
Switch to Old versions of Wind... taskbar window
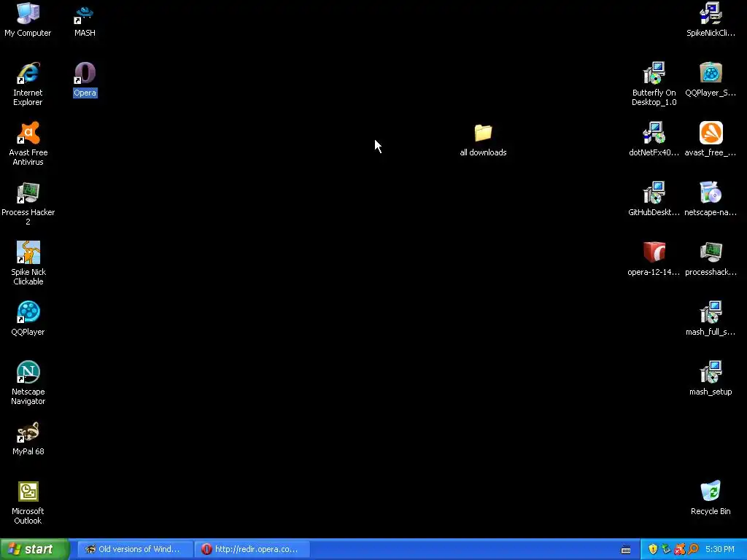click(x=135, y=549)
